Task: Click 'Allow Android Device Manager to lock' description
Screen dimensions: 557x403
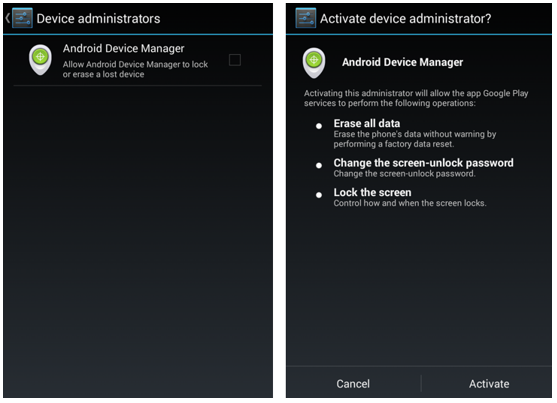Action: coord(135,69)
